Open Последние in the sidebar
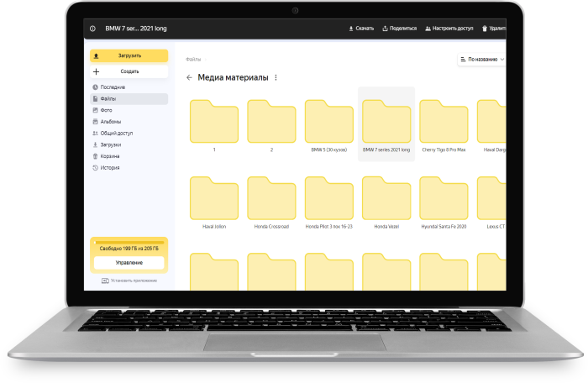The height and width of the screenshot is (383, 588). coord(113,87)
